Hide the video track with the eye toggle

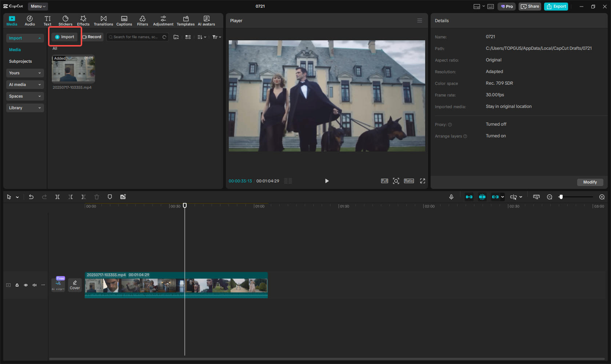click(x=25, y=285)
